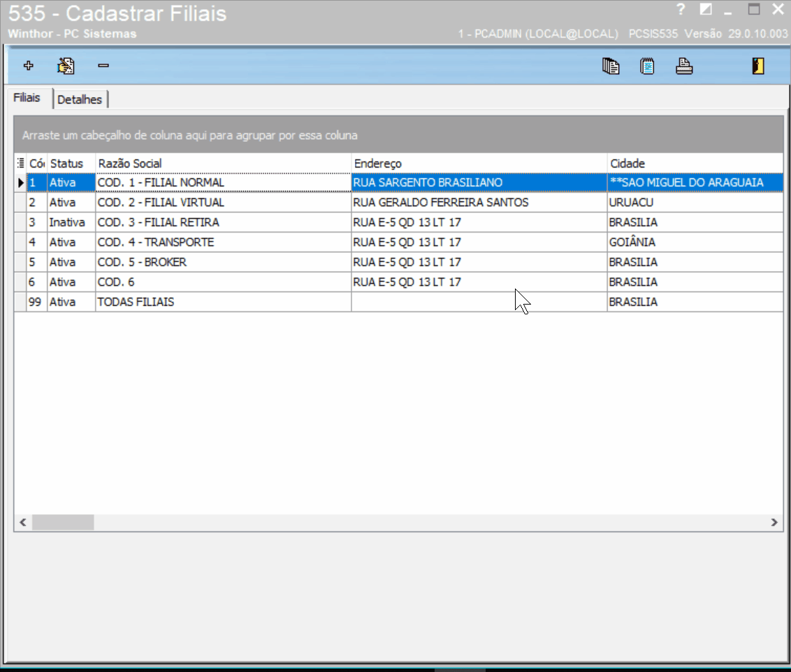Viewport: 791px width, 672px height.
Task: Click BRASILIA city in row 3
Action: [x=695, y=222]
